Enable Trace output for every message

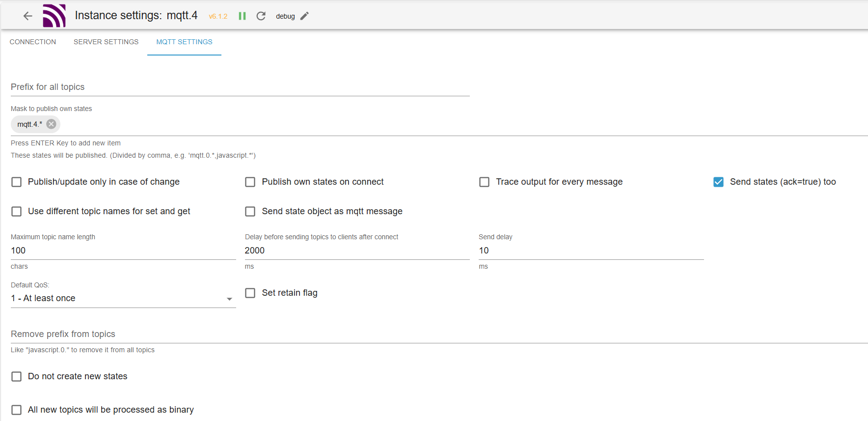click(485, 182)
